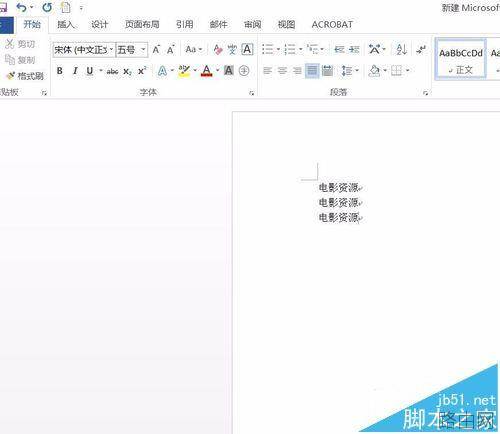This screenshot has width=500, height=434.
Task: Select the 正文 (Normal) style
Action: click(461, 60)
